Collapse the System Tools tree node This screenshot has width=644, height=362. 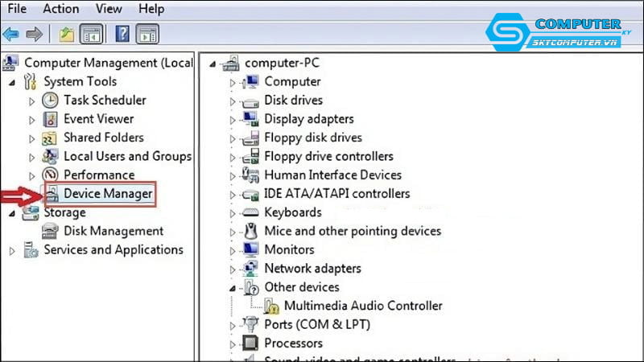click(x=12, y=83)
